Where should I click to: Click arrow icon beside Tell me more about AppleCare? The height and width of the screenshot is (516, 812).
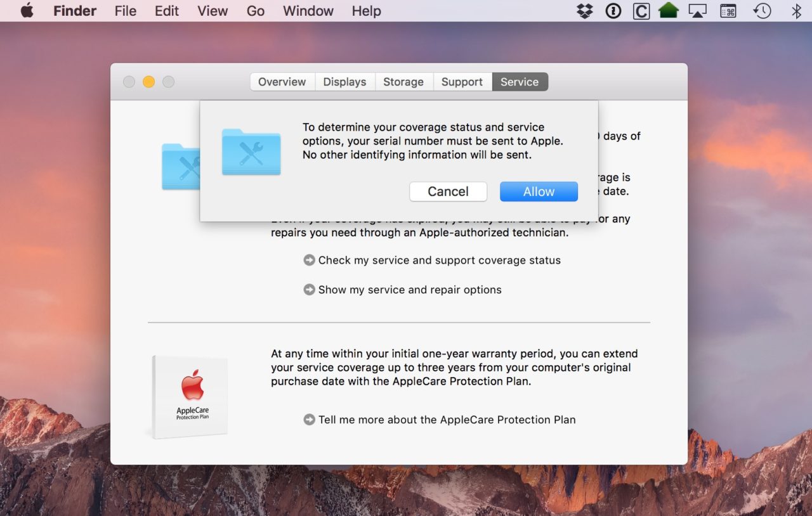tap(309, 420)
